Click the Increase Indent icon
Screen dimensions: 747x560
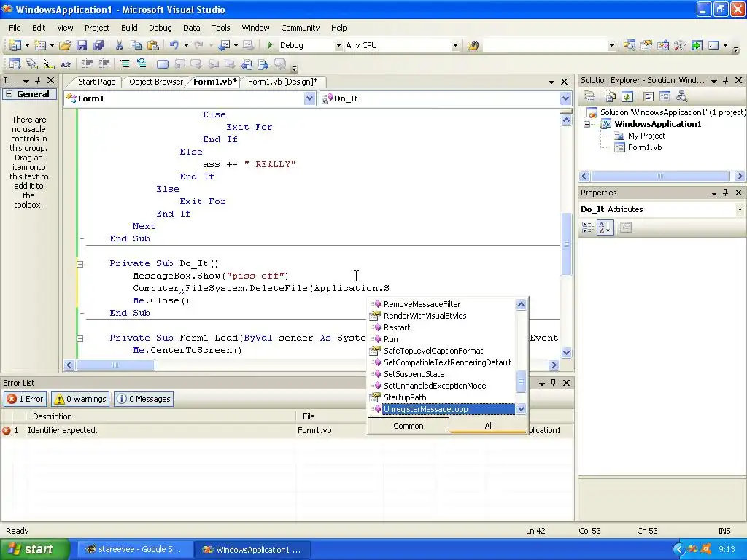point(104,64)
